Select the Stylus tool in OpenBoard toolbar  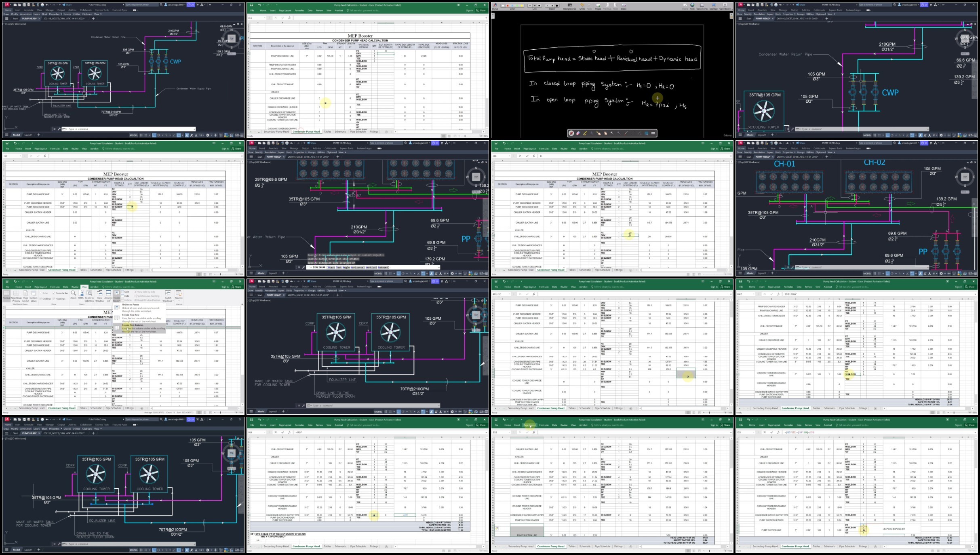pos(495,6)
